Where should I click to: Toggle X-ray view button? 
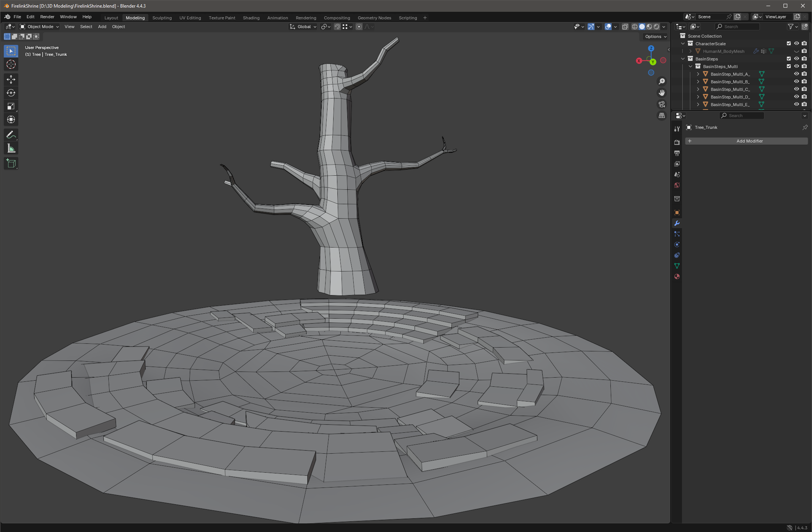click(625, 27)
